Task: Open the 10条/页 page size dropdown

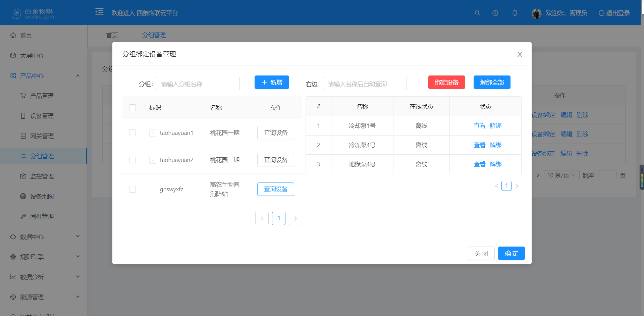Action: coord(561,175)
